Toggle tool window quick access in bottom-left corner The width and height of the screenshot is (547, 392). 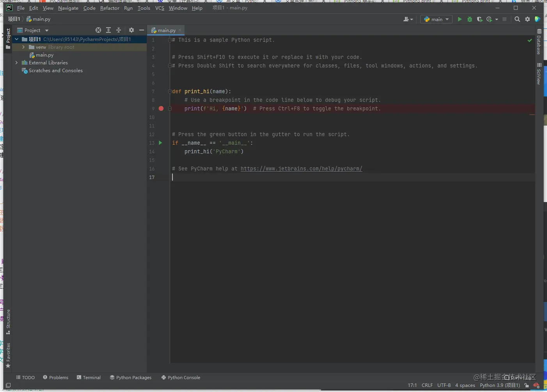point(8,385)
